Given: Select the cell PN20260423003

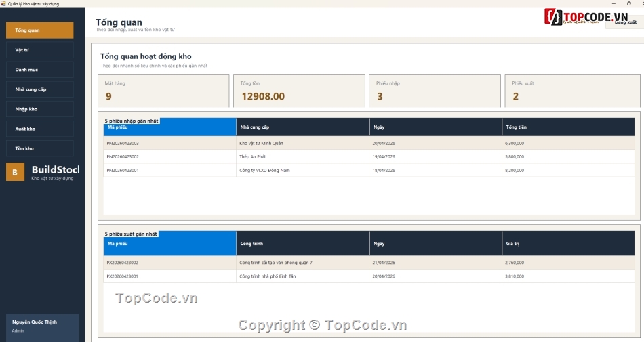Looking at the screenshot, I should tap(169, 143).
